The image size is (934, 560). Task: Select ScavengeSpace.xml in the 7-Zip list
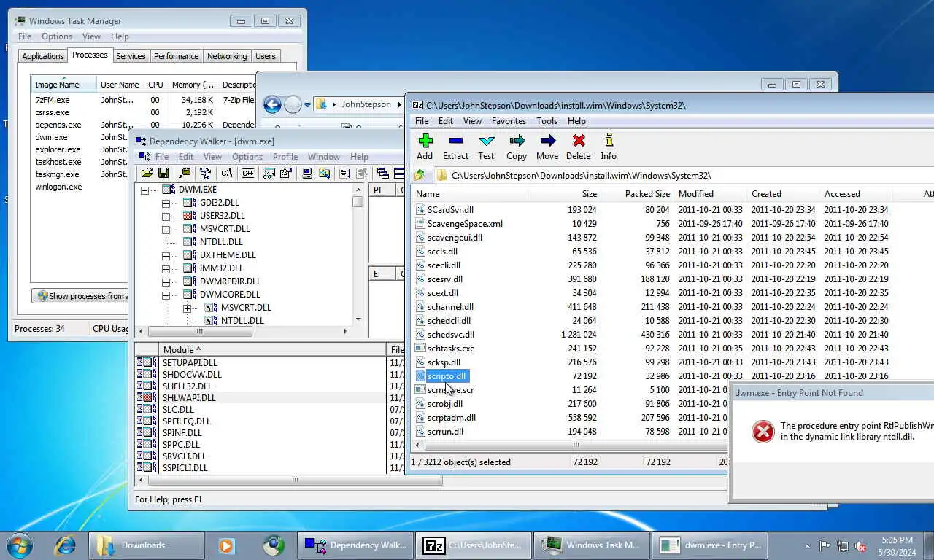click(x=465, y=224)
